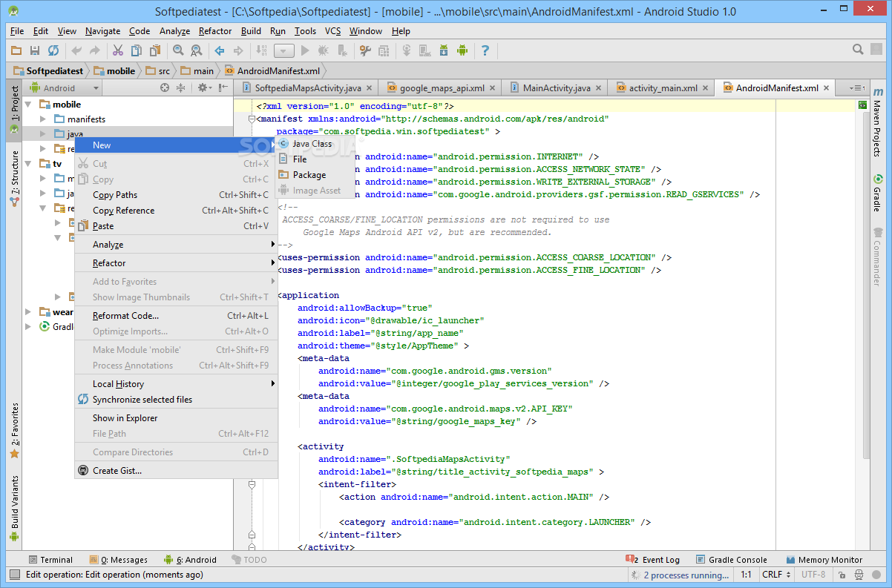Click the src breadcrumb

158,71
